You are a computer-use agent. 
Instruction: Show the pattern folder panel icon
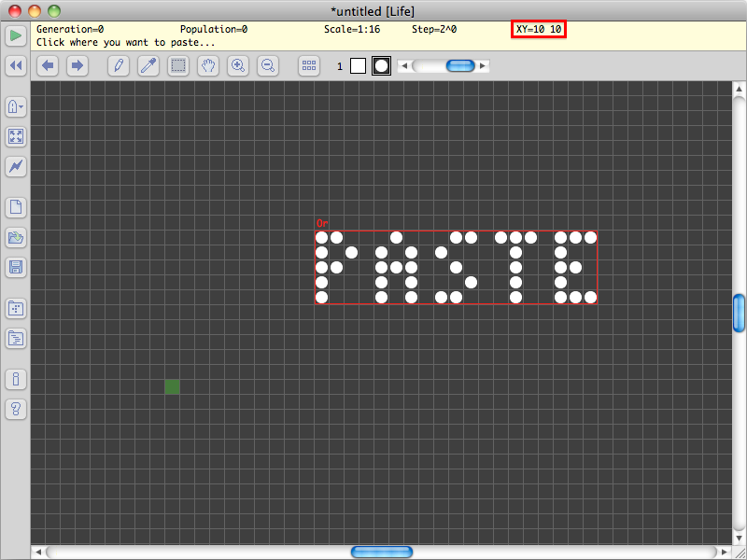16,309
